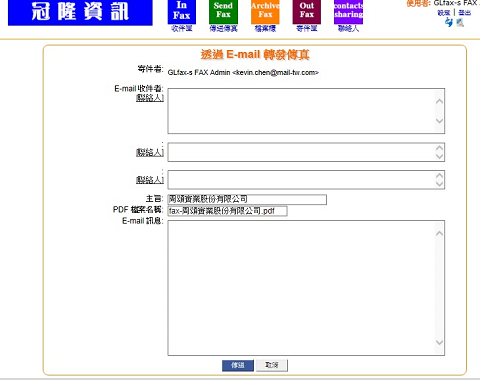Click into the E-mail收件者 recipients text area
This screenshot has height=380, width=480.
[x=306, y=111]
